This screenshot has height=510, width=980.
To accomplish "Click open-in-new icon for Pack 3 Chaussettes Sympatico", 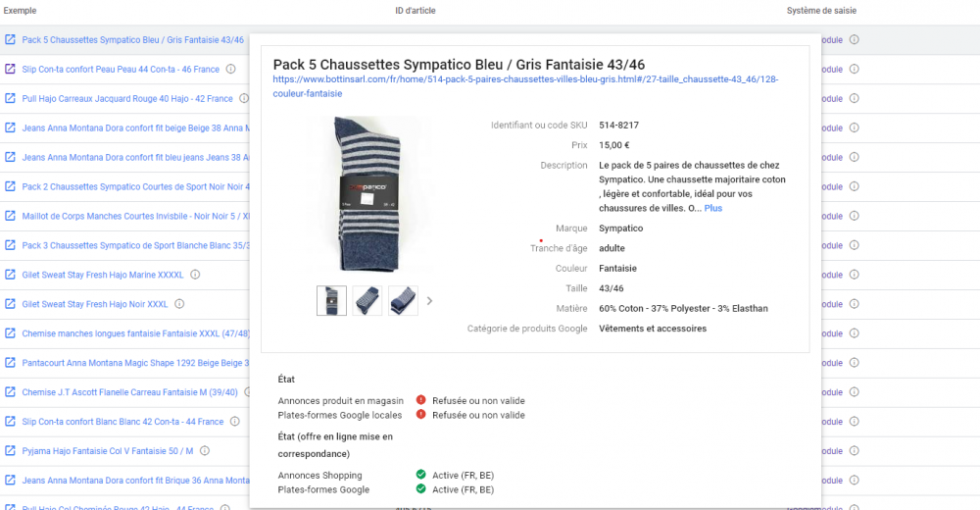I will (10, 246).
